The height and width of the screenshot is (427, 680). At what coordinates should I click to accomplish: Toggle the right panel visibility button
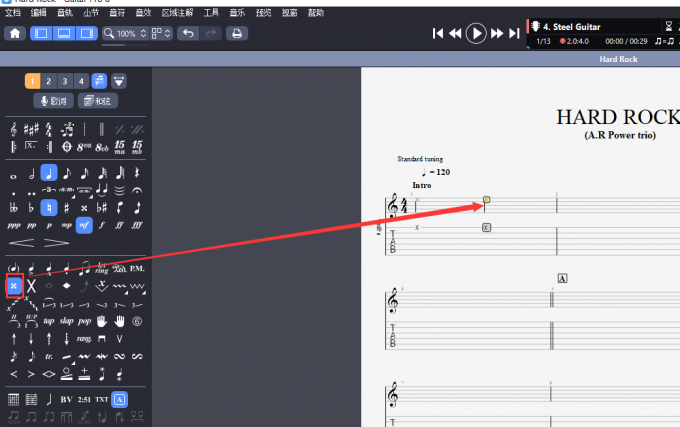[x=86, y=33]
